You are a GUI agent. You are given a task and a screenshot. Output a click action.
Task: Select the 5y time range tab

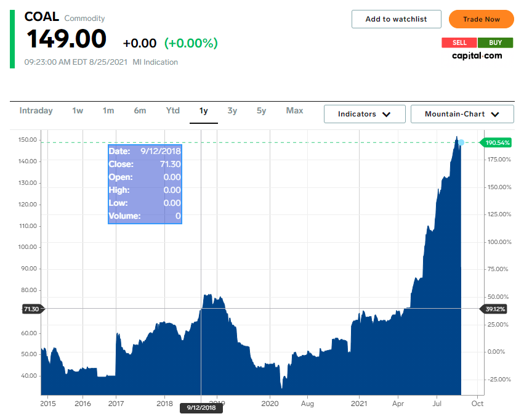pos(261,111)
